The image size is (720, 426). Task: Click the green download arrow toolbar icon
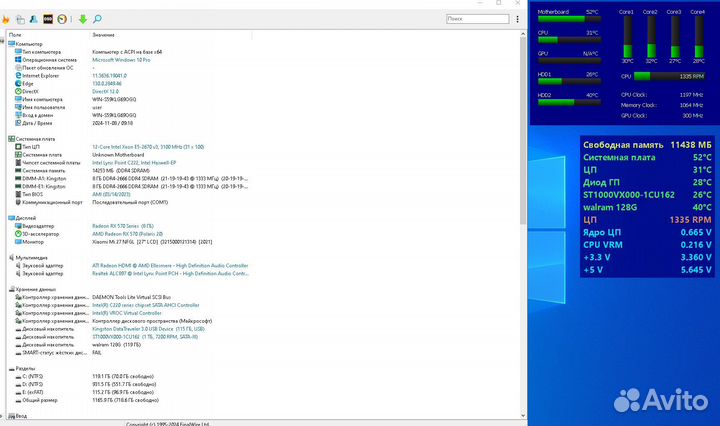(82, 18)
